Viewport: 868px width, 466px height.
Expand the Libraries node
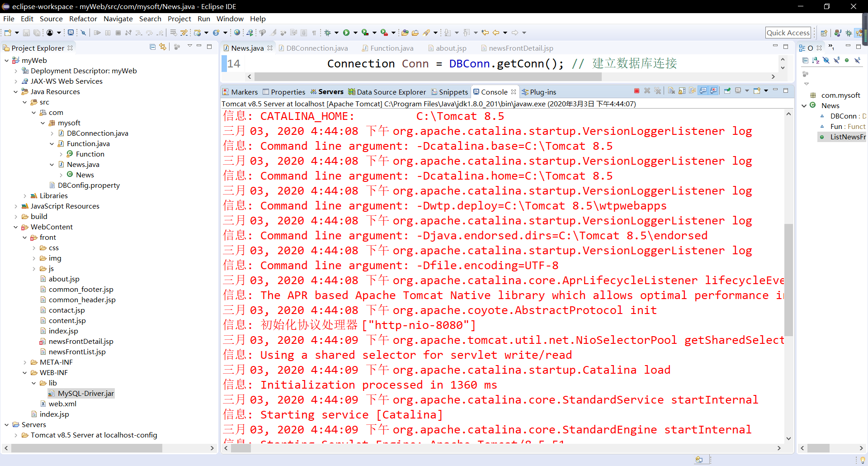24,195
